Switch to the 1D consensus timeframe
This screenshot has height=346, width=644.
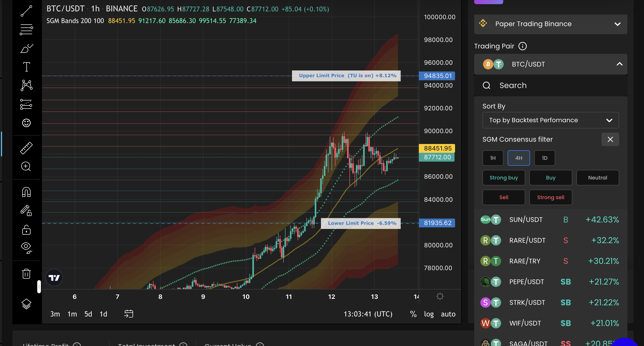click(545, 158)
